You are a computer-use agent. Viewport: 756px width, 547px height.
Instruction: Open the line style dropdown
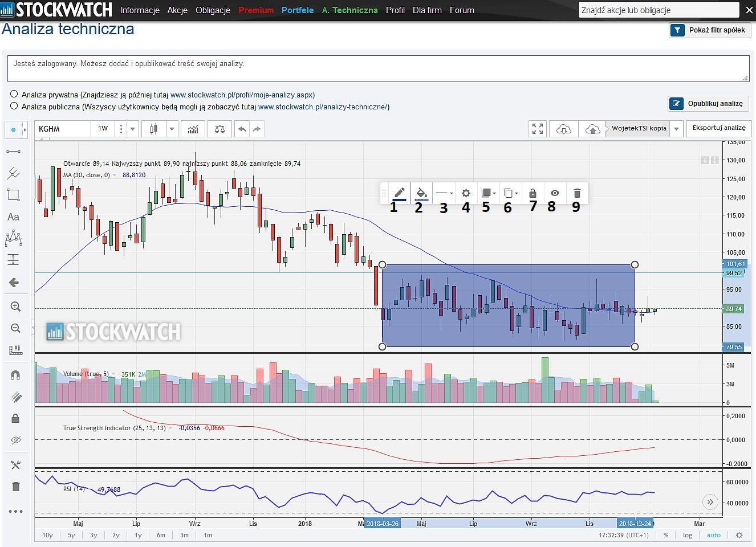[x=444, y=193]
